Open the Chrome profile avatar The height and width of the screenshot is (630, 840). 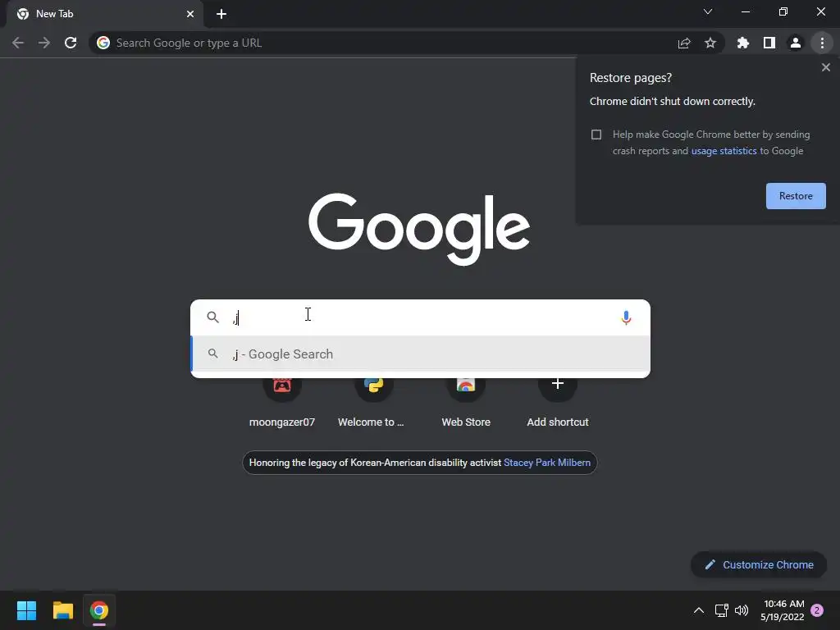point(796,43)
